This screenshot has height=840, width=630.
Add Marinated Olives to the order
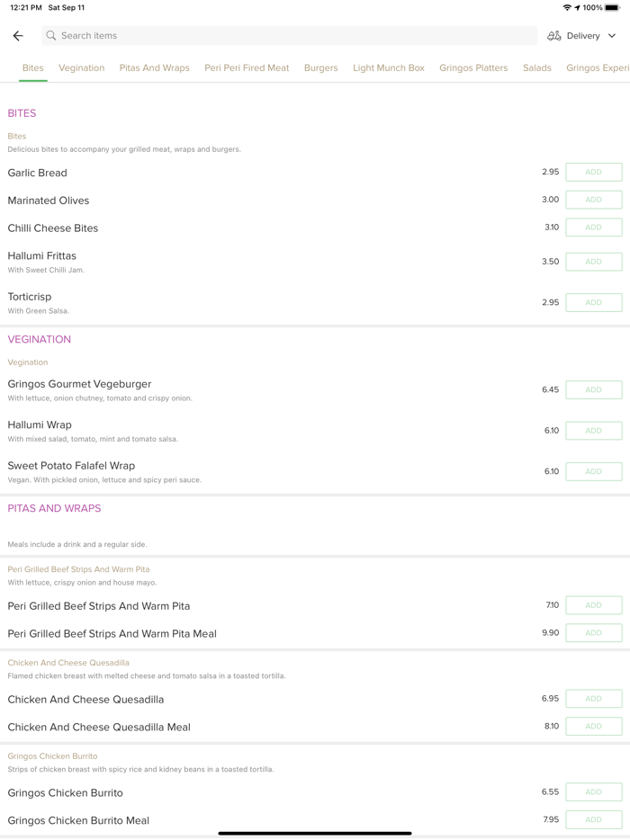click(x=593, y=200)
